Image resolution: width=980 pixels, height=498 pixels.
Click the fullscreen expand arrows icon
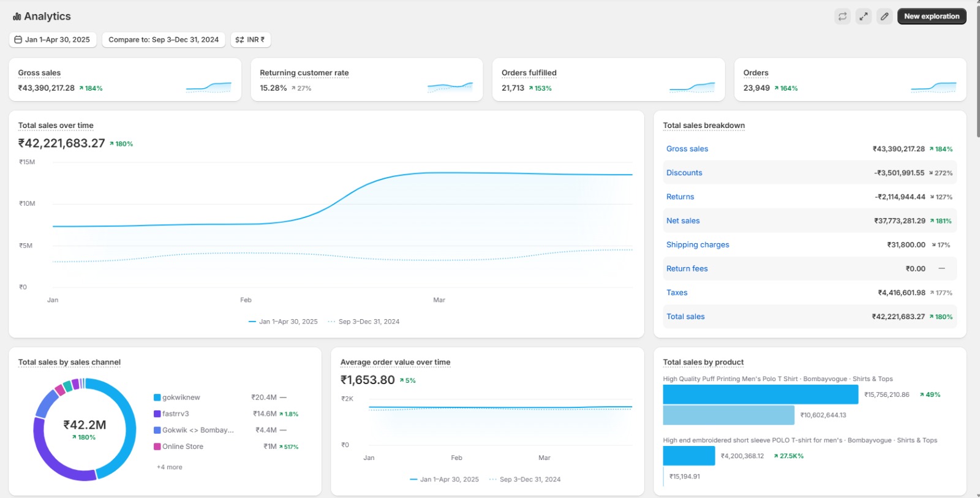click(863, 17)
